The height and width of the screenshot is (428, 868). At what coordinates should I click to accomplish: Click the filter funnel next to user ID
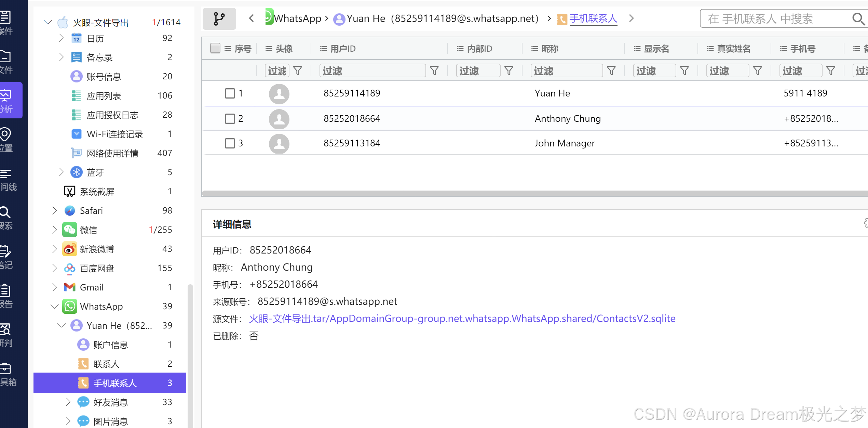pos(434,71)
